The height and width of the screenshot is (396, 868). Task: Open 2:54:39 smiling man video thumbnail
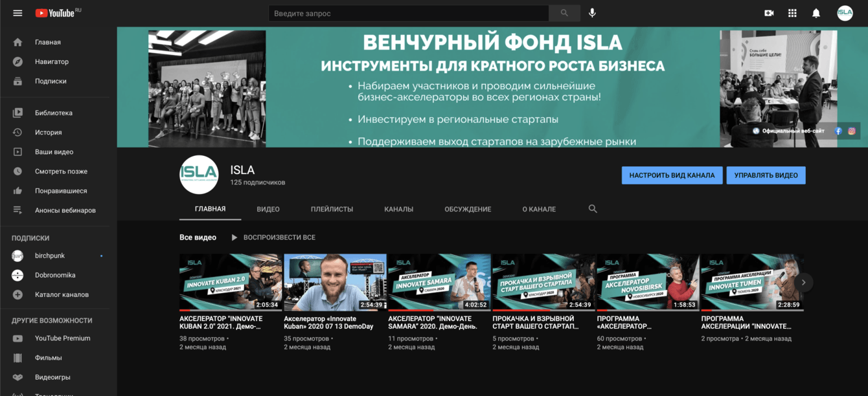[x=335, y=282]
